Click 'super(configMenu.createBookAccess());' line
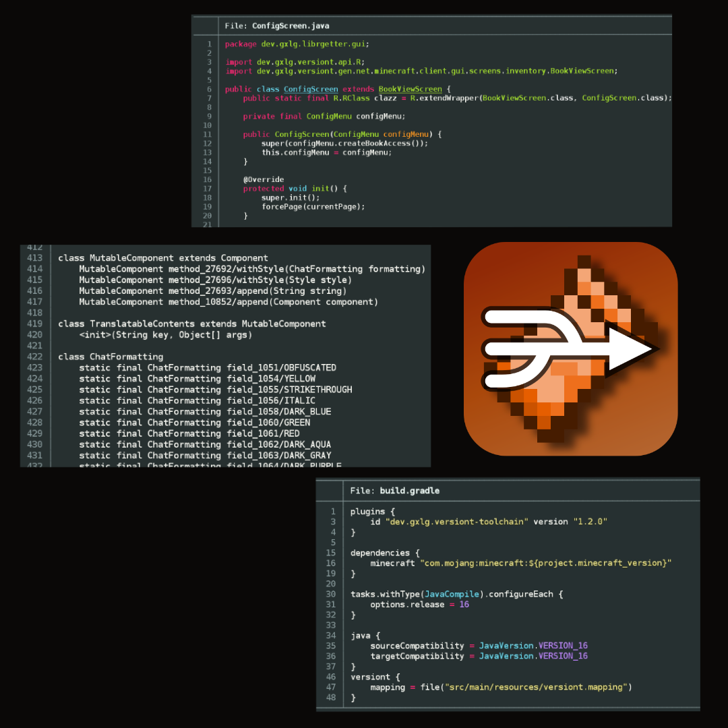728x728 pixels. pos(344,144)
